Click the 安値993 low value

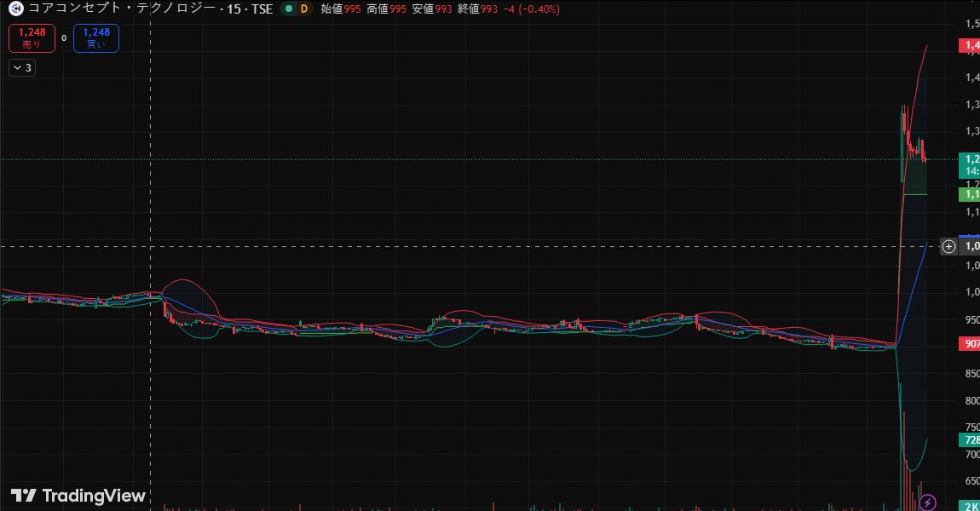coord(432,9)
